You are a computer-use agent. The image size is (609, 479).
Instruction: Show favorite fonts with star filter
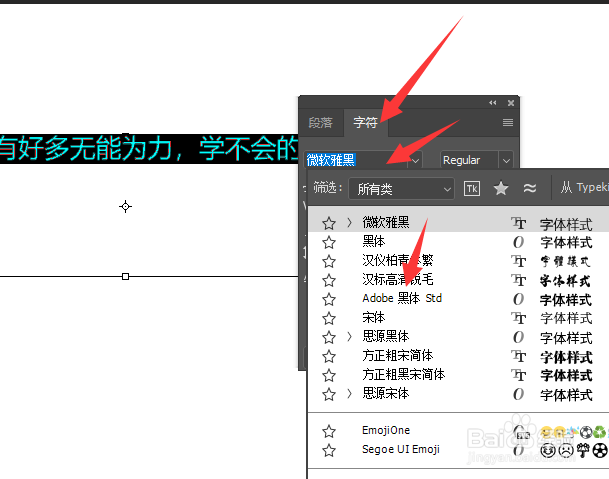pos(501,188)
